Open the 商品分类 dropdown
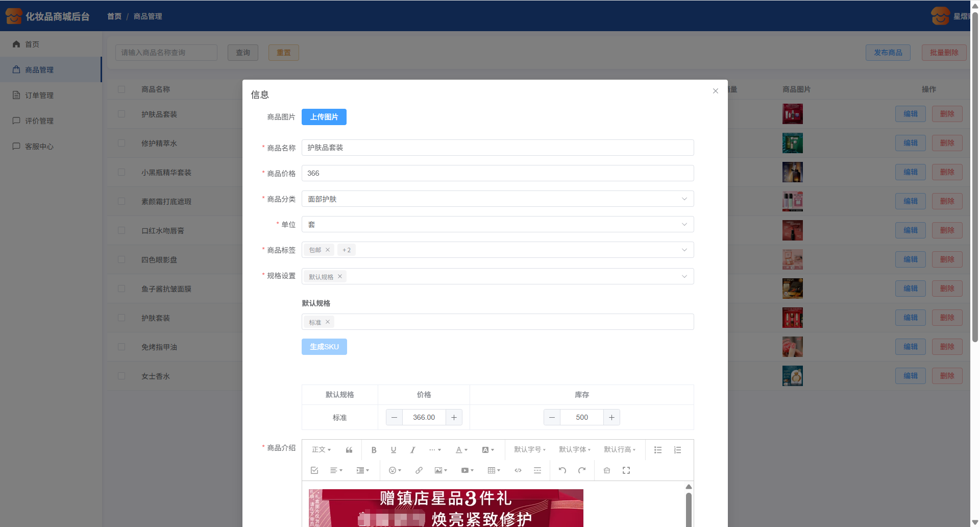This screenshot has height=527, width=980. pyautogui.click(x=497, y=199)
